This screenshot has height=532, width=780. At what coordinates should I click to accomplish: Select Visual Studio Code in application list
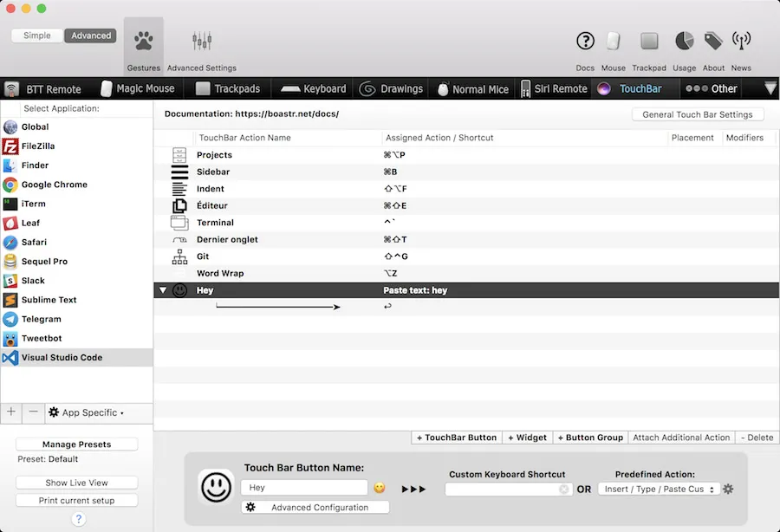click(x=76, y=358)
